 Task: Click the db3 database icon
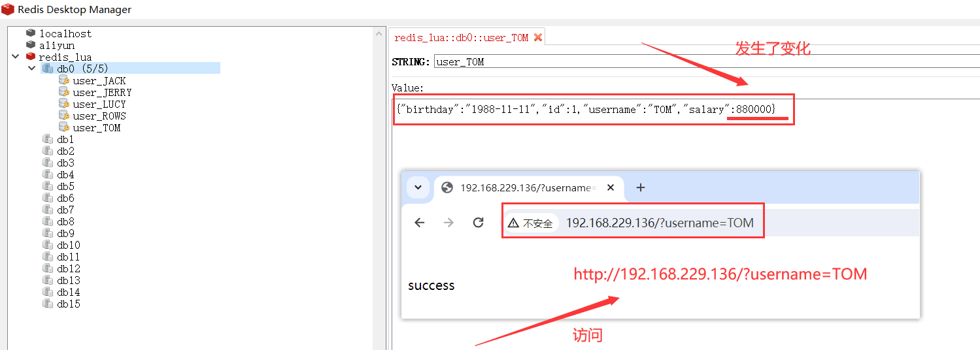click(x=48, y=163)
